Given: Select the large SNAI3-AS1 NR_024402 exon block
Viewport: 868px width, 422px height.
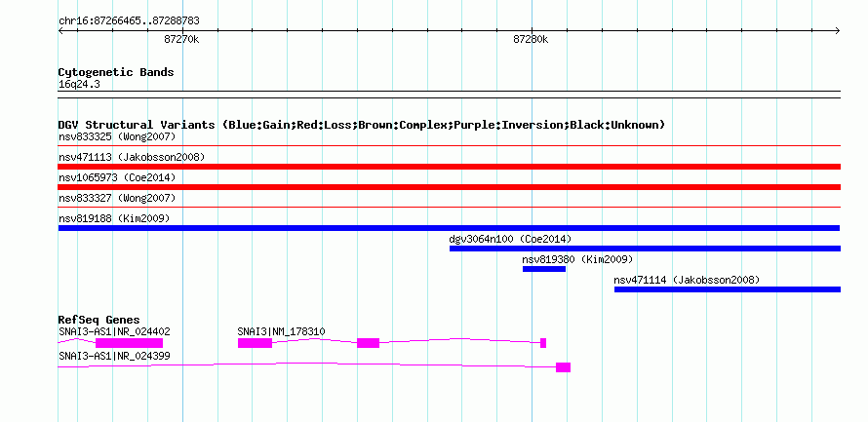Looking at the screenshot, I should (129, 343).
